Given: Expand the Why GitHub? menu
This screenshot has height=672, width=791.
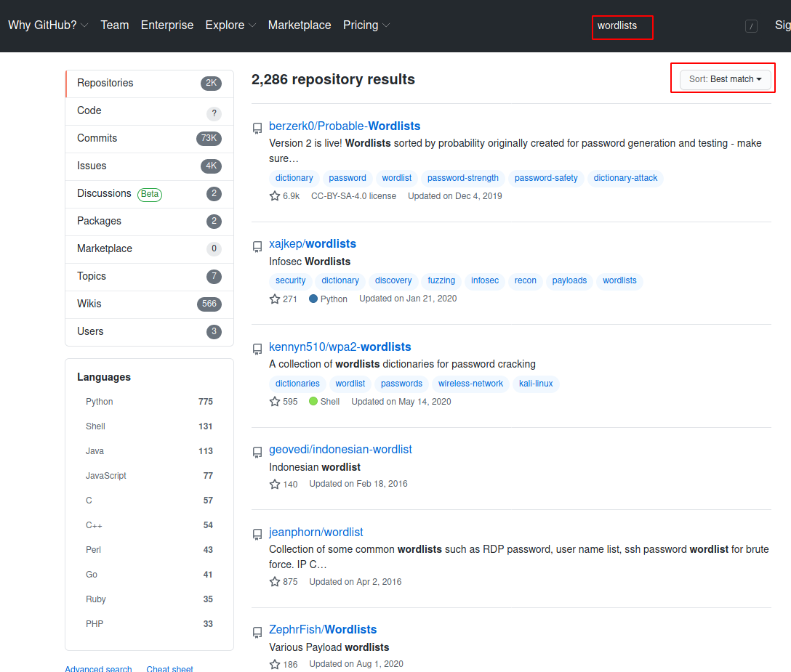Looking at the screenshot, I should click(x=48, y=25).
